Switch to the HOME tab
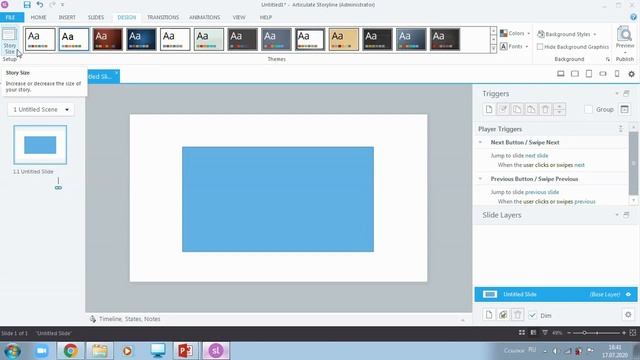This screenshot has height=360, width=640. pos(38,17)
